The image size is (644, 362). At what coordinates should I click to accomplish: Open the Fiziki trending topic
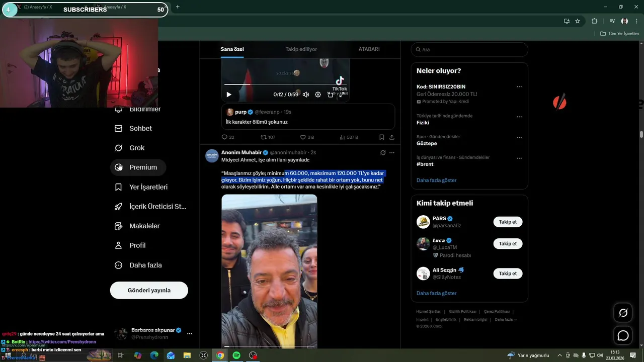click(423, 123)
